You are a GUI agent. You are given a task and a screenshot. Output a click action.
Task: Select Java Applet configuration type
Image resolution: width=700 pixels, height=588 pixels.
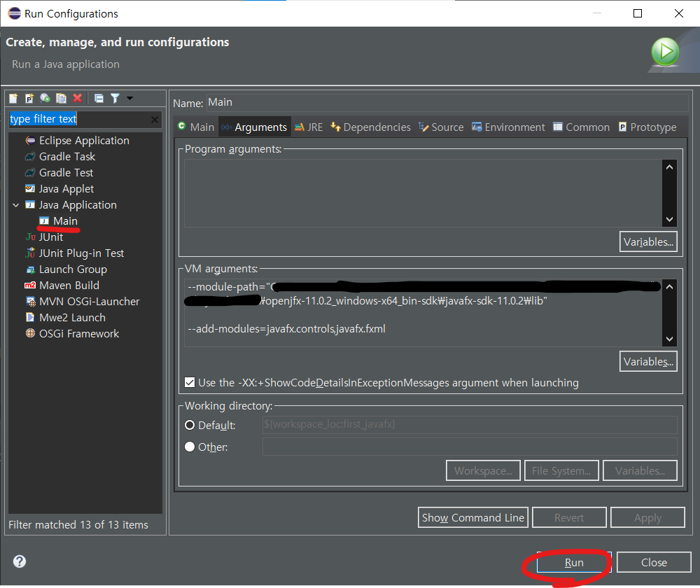click(66, 189)
